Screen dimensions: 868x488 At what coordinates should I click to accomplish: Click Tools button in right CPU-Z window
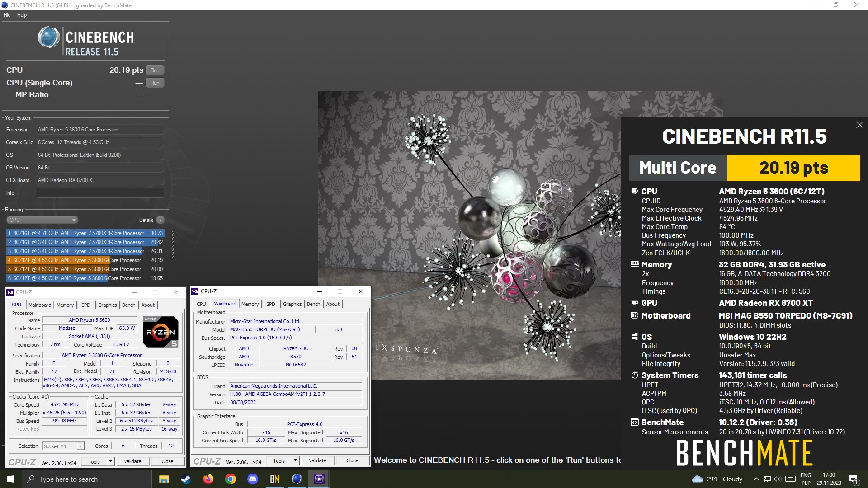pyautogui.click(x=279, y=460)
